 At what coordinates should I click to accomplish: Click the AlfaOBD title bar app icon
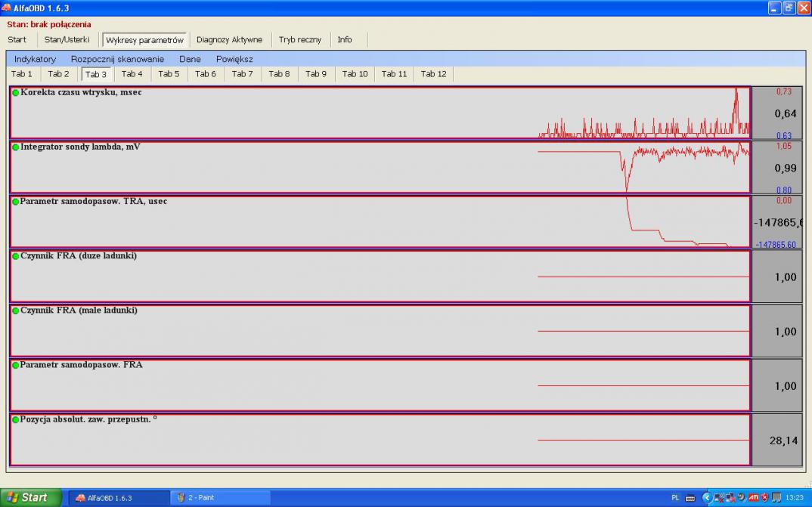click(x=7, y=8)
